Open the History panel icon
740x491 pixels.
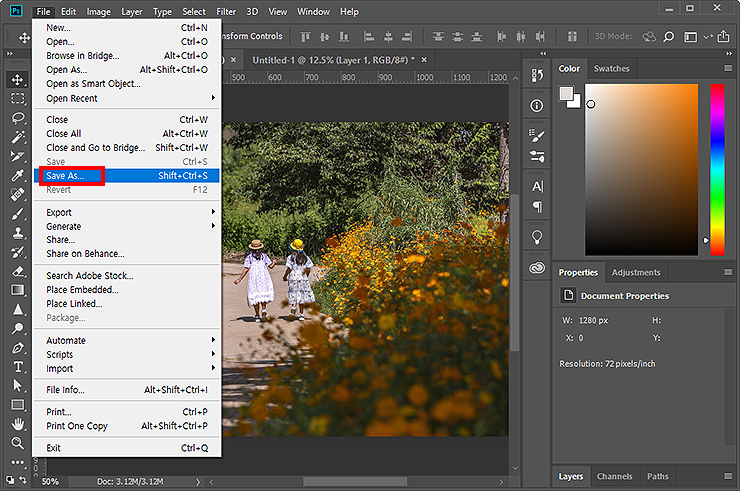click(x=537, y=75)
